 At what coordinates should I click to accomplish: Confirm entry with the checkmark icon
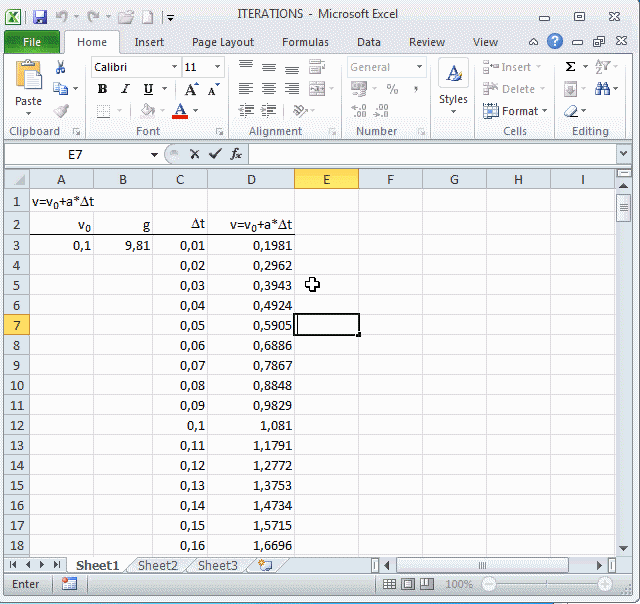point(214,154)
